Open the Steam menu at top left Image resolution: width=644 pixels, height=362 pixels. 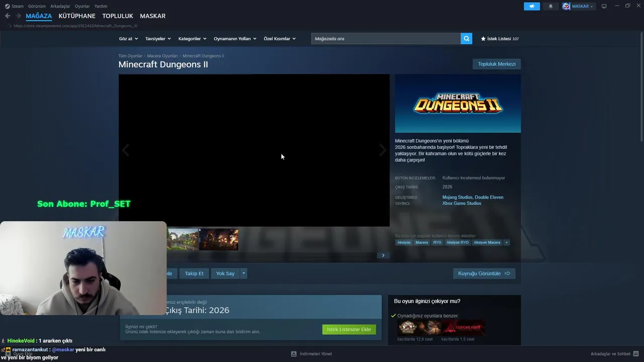(x=14, y=6)
